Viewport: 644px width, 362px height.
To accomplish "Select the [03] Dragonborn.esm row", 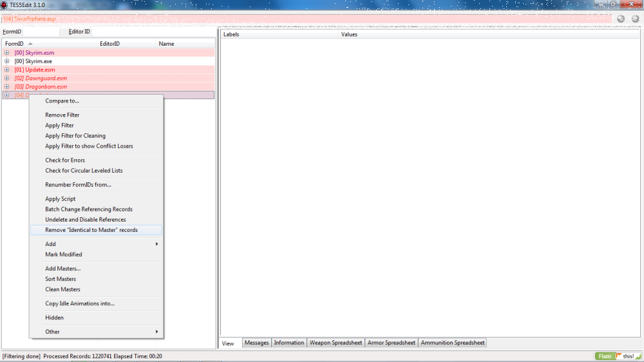I will click(x=108, y=87).
